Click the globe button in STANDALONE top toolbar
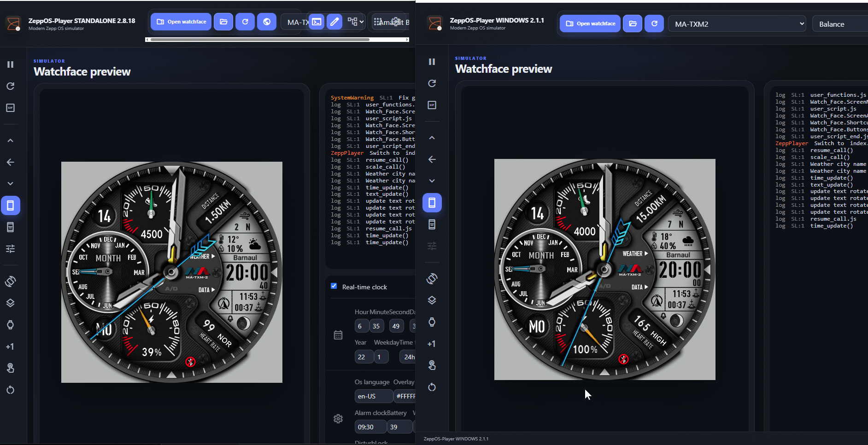 coord(267,22)
